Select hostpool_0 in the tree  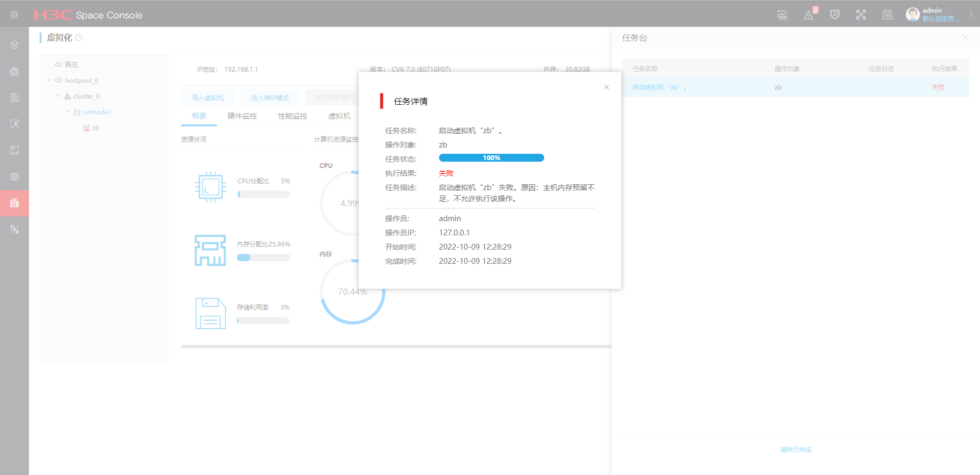[82, 81]
